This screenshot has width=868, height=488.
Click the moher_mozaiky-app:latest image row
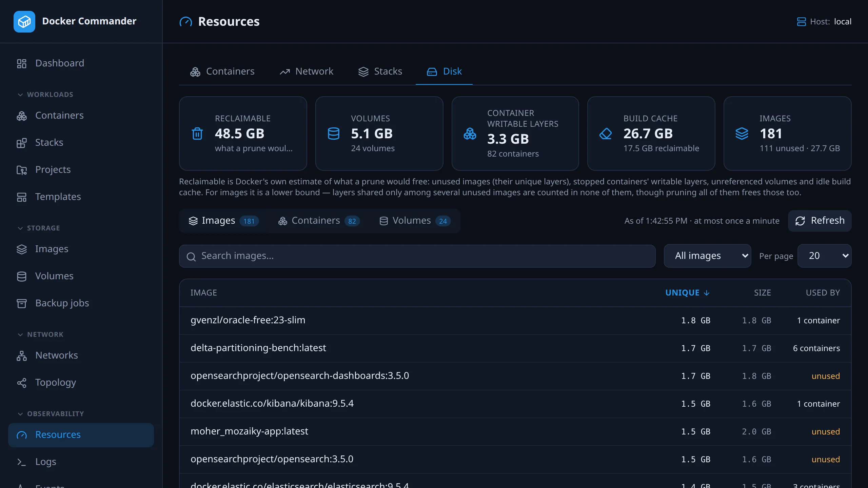pyautogui.click(x=515, y=432)
